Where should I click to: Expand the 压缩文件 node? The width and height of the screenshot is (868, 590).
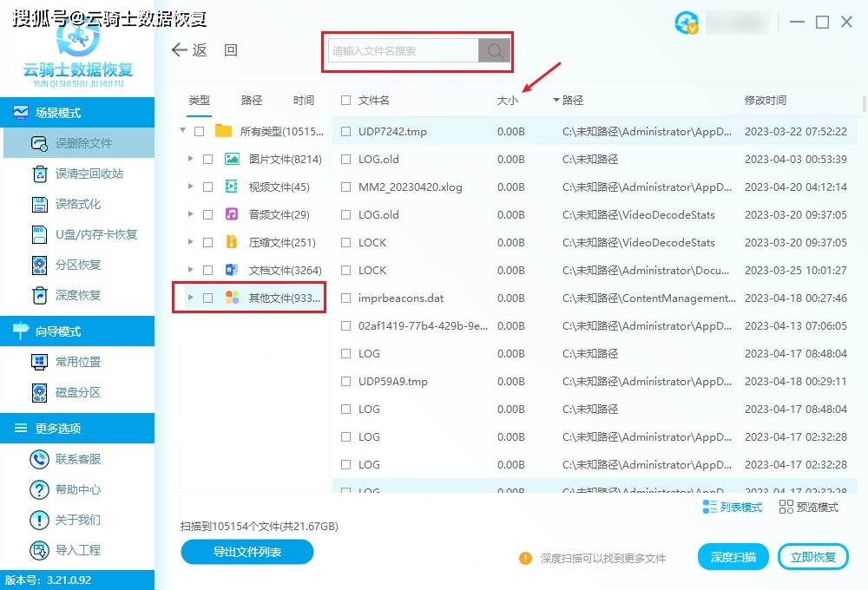click(190, 242)
